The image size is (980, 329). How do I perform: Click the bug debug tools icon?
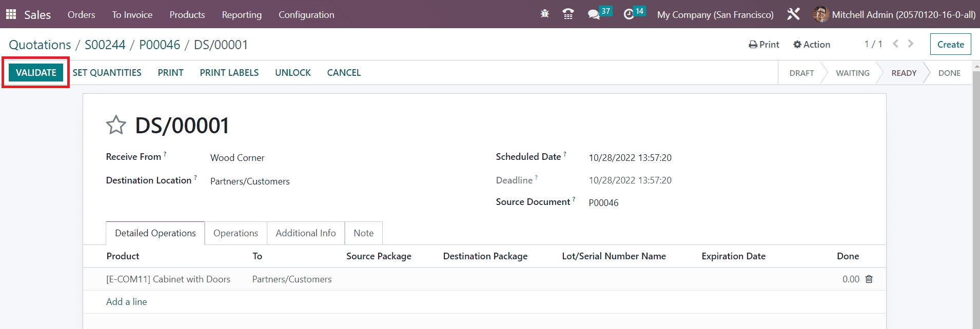544,14
